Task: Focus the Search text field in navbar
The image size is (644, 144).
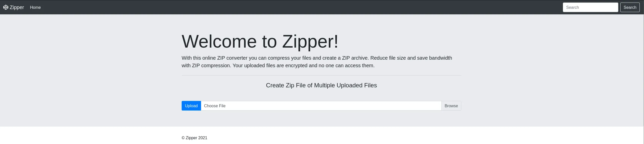Action: pos(590,7)
